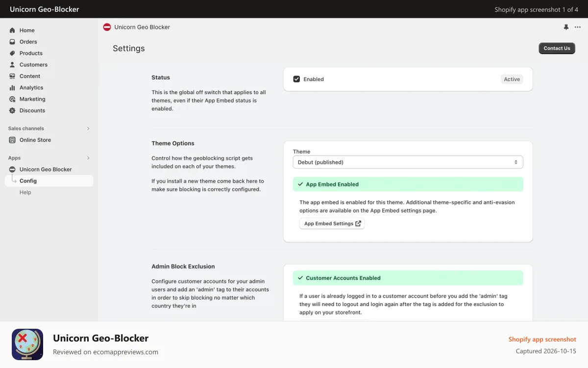Open the Help sub-item under the app
Screen dimensions: 588x368
point(25,192)
